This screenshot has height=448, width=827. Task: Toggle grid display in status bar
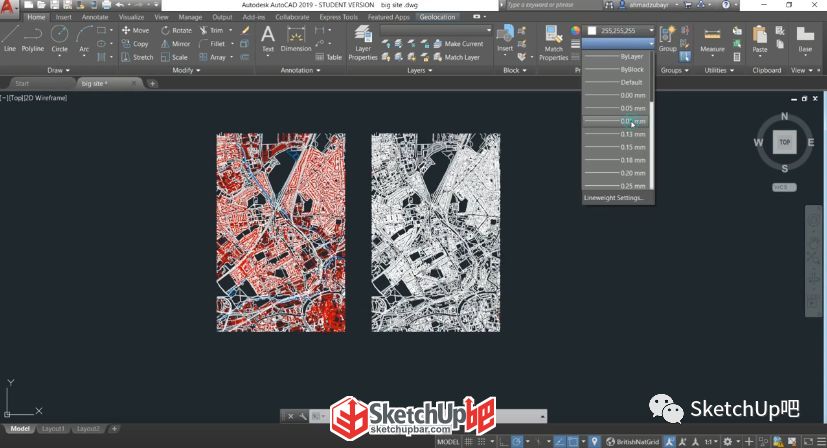click(x=468, y=442)
